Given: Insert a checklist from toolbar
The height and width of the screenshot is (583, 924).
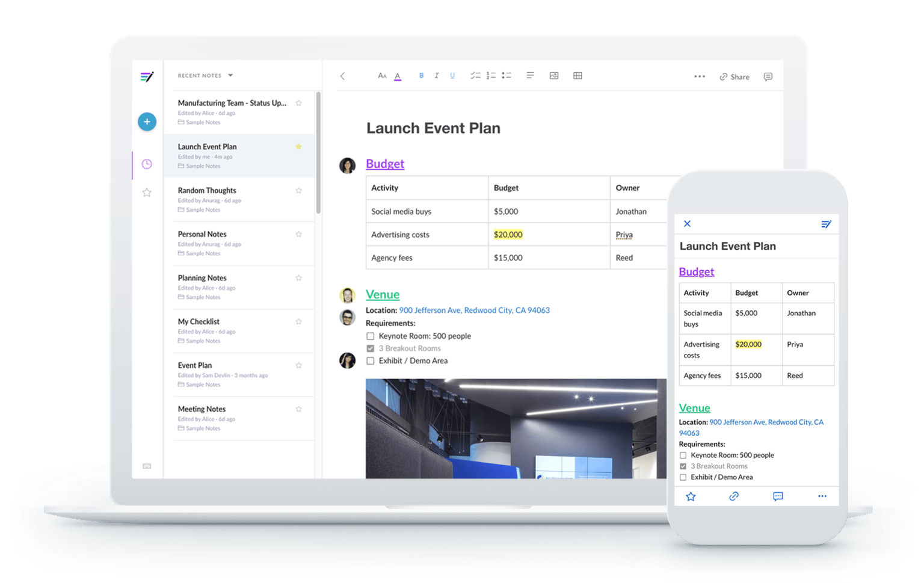Looking at the screenshot, I should coord(475,76).
